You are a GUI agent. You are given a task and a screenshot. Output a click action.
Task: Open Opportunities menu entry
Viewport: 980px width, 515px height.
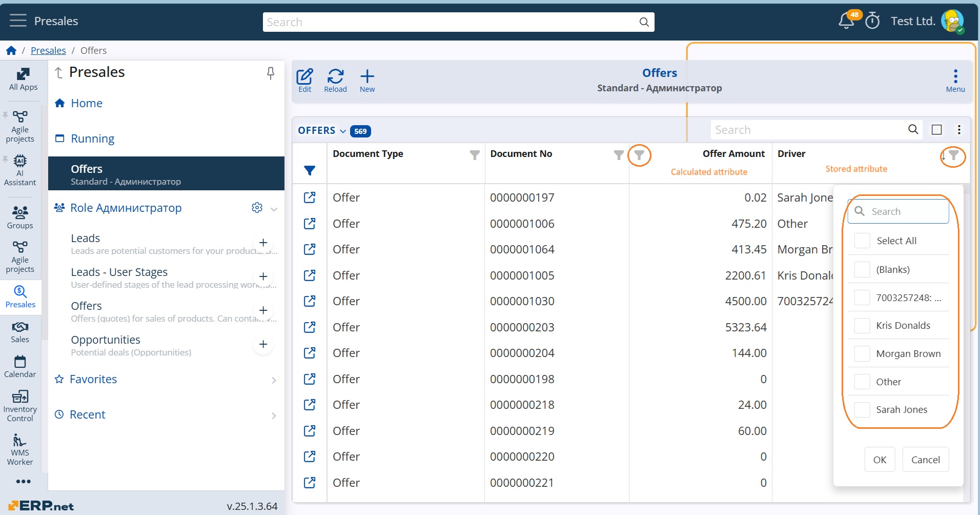point(106,340)
